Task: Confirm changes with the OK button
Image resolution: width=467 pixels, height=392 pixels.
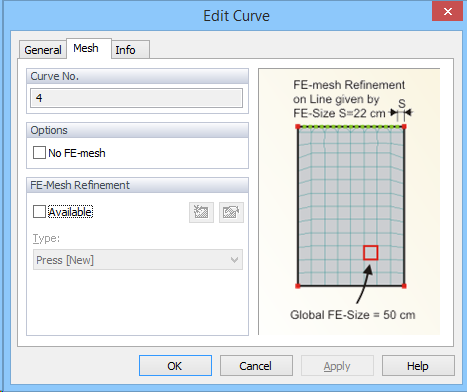Action: point(175,366)
